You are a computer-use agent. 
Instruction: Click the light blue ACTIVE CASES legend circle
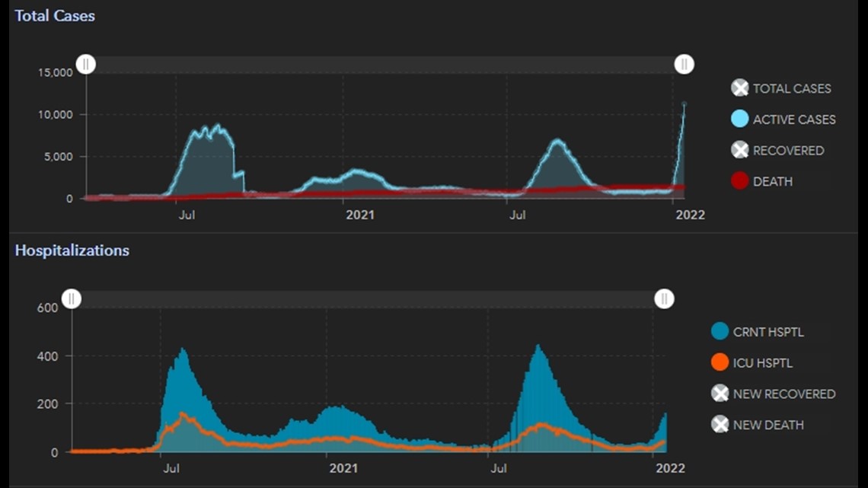point(739,120)
